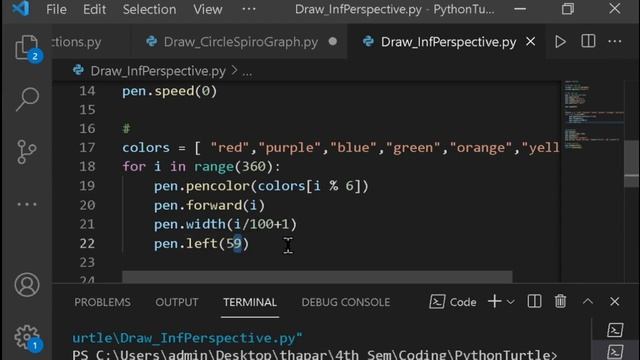Screen dimensions: 640x360
Task: Expand breadcrumb ellipsis symbol list
Action: [x=247, y=72]
